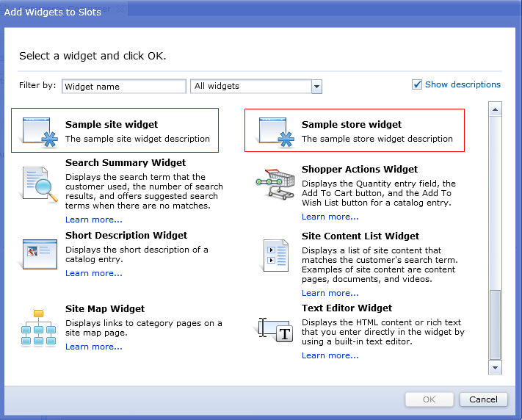The image size is (522, 420).
Task: Select the Text Editor Widget title
Action: pyautogui.click(x=347, y=308)
